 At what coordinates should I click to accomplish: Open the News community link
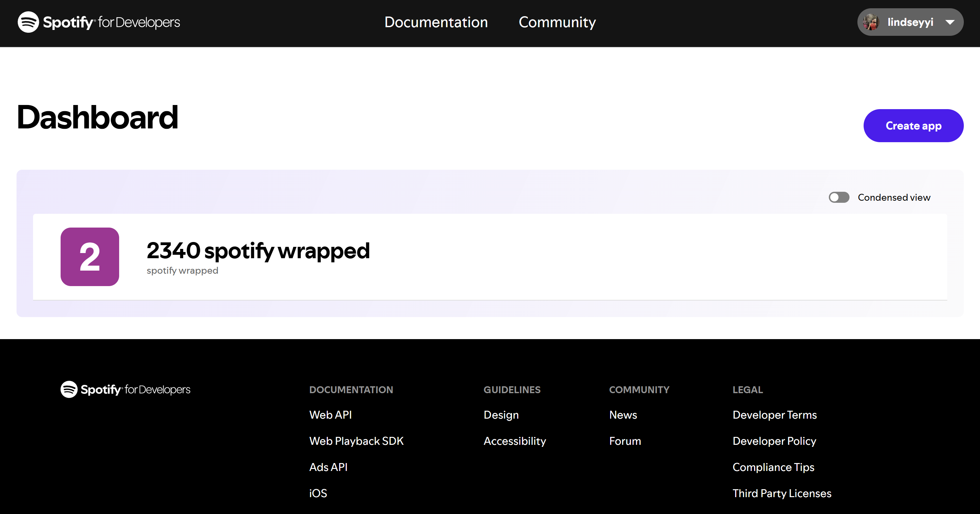pyautogui.click(x=623, y=415)
